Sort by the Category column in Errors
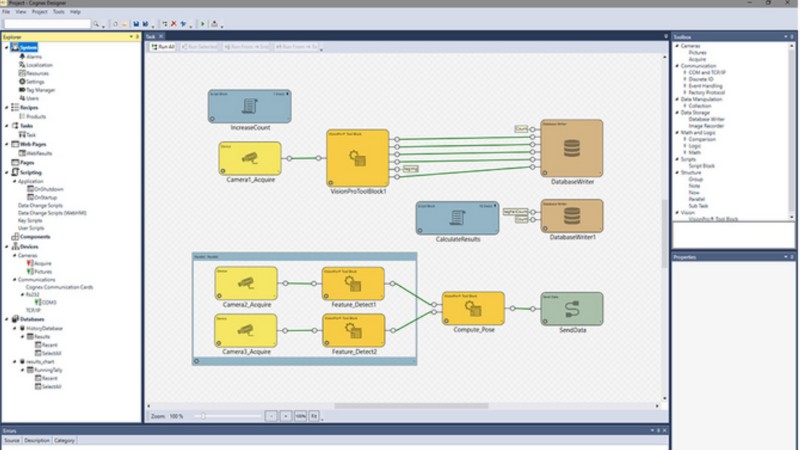Viewport: 800px width, 450px height. [x=64, y=440]
